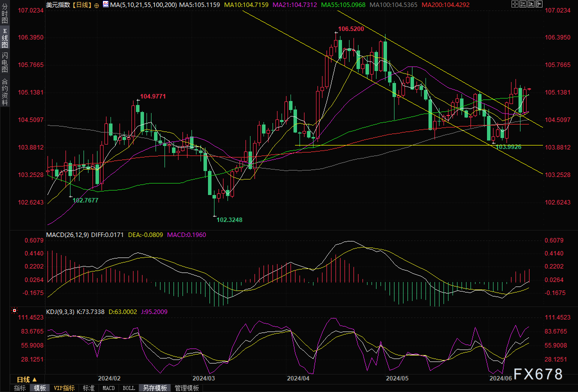Open the 指标 tab at bottom
578x392 pixels.
(20, 388)
